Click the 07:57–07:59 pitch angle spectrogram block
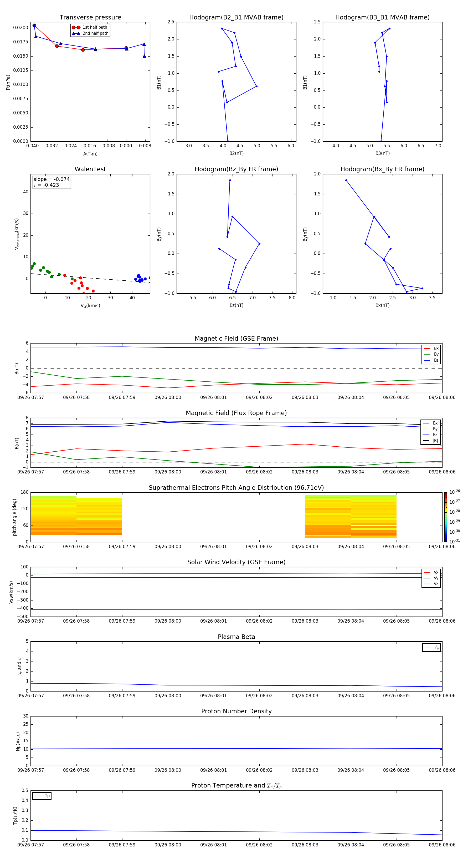 pyautogui.click(x=76, y=516)
